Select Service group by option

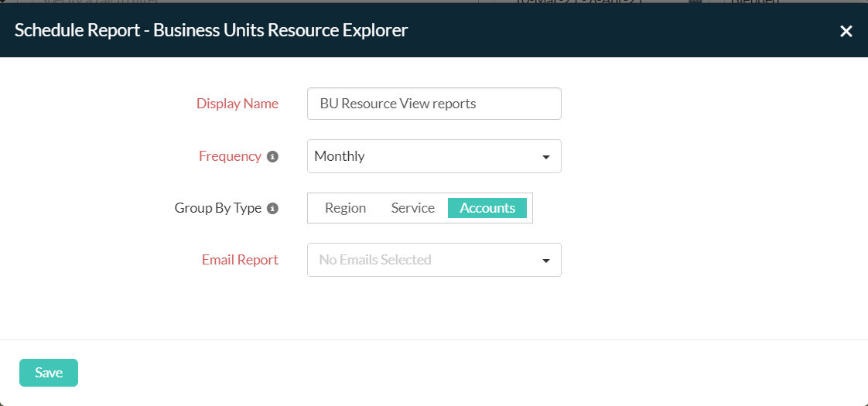tap(413, 208)
